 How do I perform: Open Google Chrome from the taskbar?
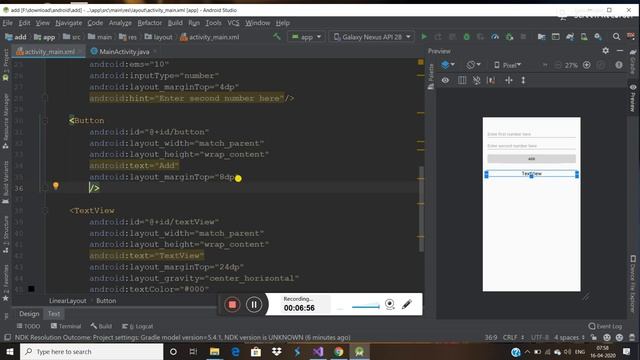coord(338,351)
